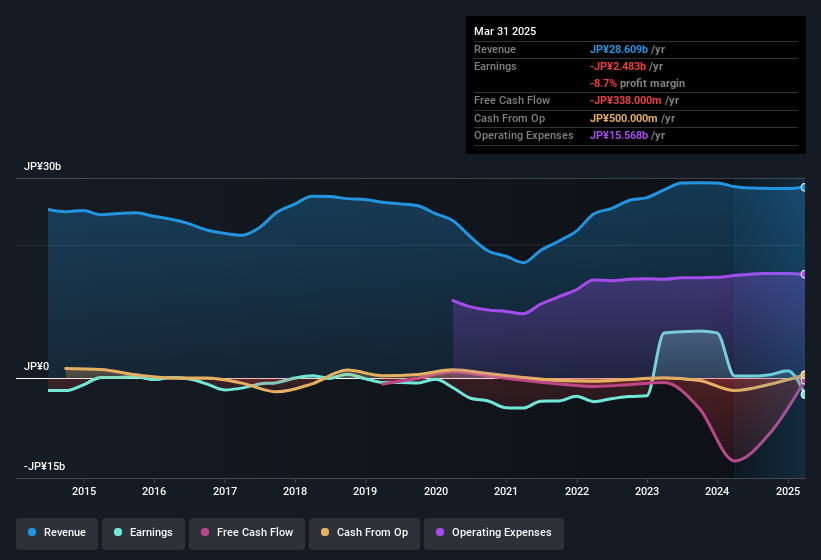Click the JP¥15.568b operating expenses value

(x=619, y=136)
